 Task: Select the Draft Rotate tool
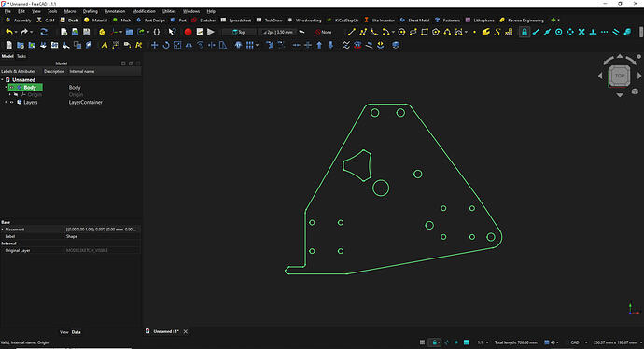[166, 45]
